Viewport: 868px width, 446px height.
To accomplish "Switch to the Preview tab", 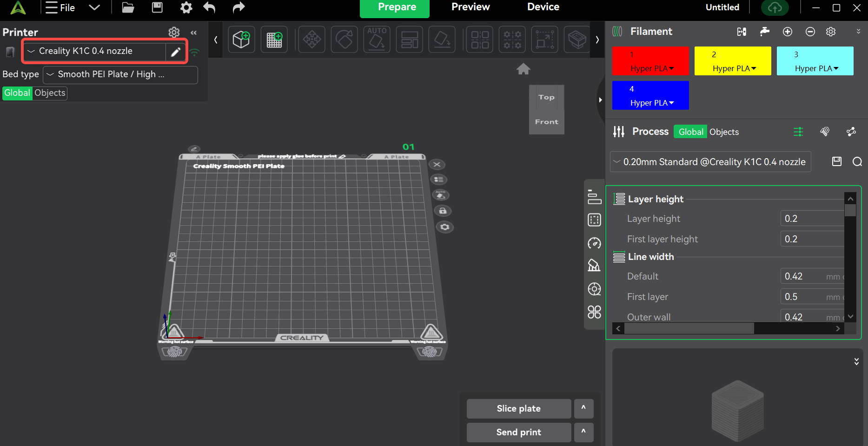I will (x=470, y=7).
